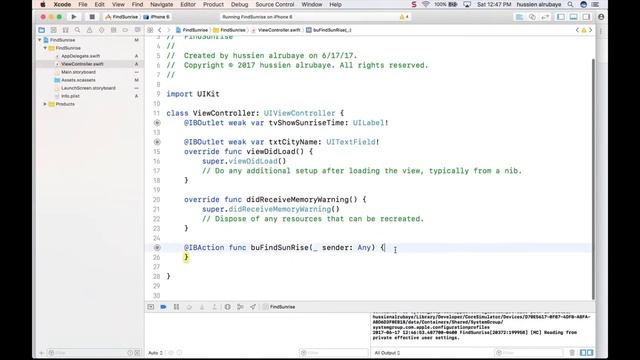Open the Test navigator
The image size is (640, 360).
101,30
